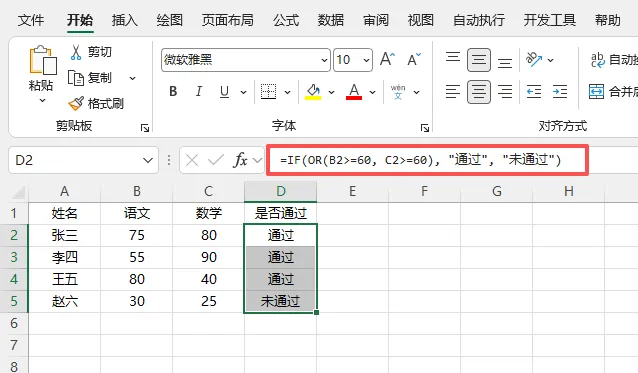
Task: Select column D header
Action: tap(281, 191)
